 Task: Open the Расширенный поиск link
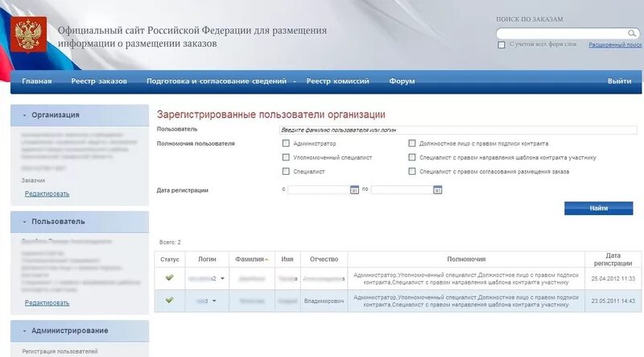pyautogui.click(x=615, y=45)
